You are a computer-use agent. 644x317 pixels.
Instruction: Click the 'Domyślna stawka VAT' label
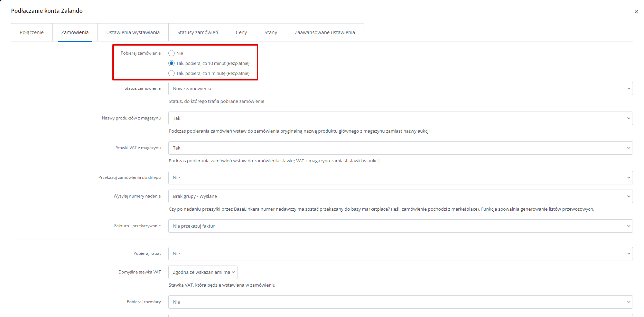(x=140, y=272)
